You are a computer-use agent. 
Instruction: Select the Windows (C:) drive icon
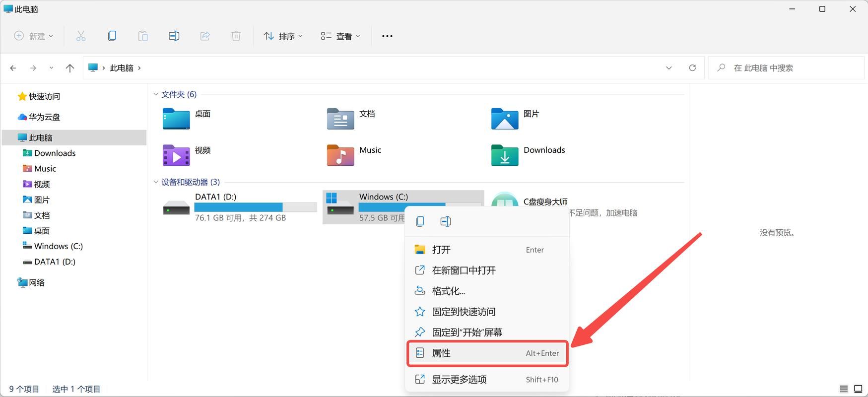click(340, 204)
